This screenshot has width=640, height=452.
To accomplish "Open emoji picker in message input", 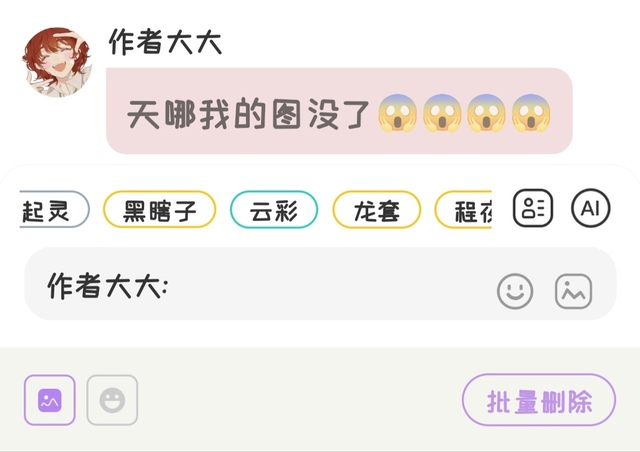I will coord(515,291).
